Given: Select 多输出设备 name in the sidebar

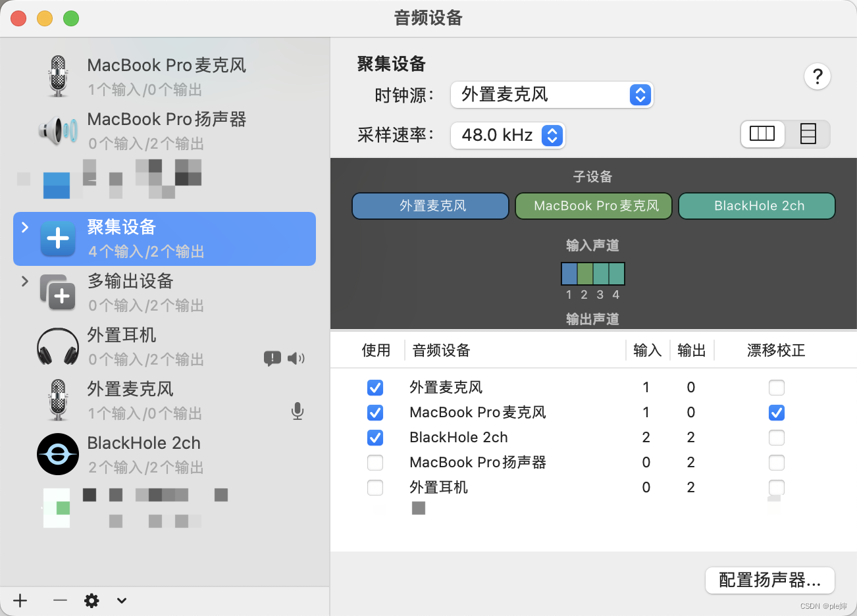Looking at the screenshot, I should (130, 281).
